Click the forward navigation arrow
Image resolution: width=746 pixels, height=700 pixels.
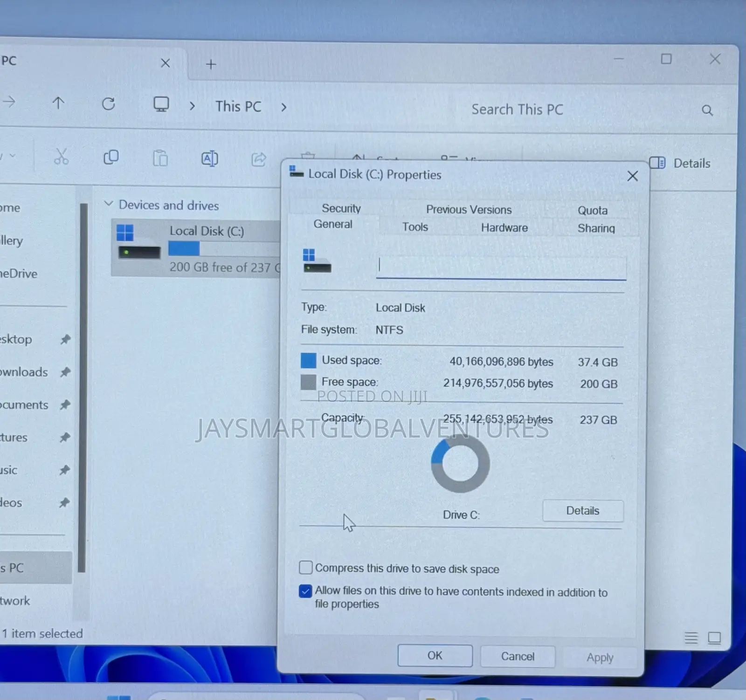pos(9,102)
